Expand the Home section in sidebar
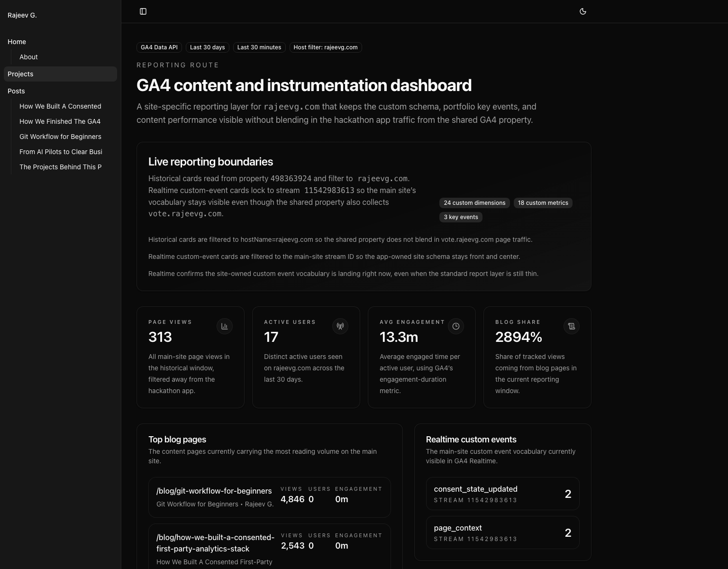The image size is (728, 569). tap(17, 42)
